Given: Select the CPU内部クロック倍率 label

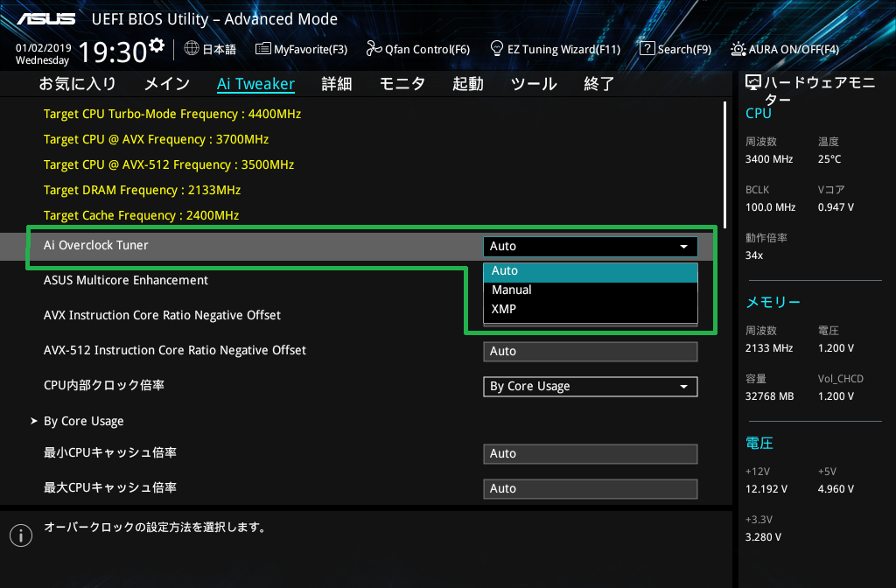Looking at the screenshot, I should tap(104, 385).
